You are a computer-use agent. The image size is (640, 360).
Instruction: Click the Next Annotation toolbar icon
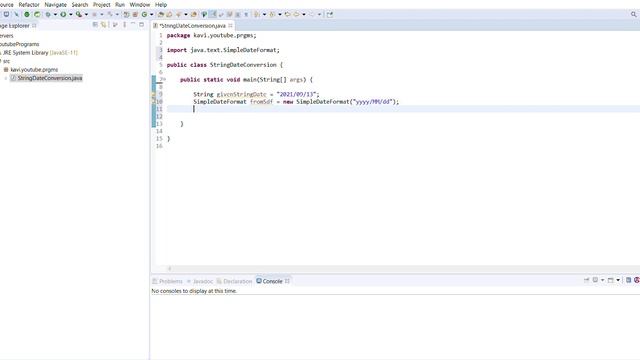(257, 14)
